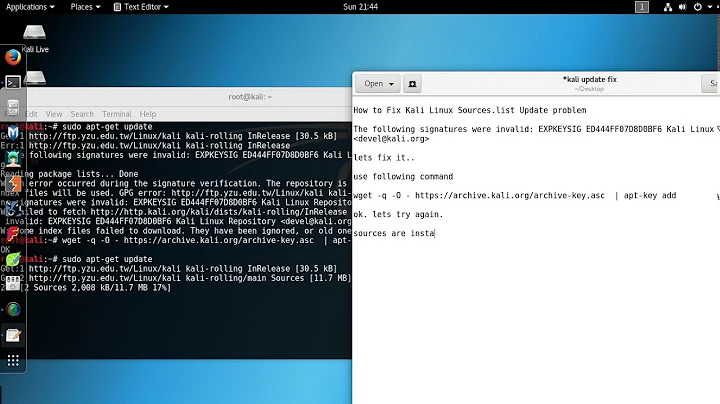Click 'lets fix it..' line in editor
The width and height of the screenshot is (720, 404).
pyautogui.click(x=384, y=157)
